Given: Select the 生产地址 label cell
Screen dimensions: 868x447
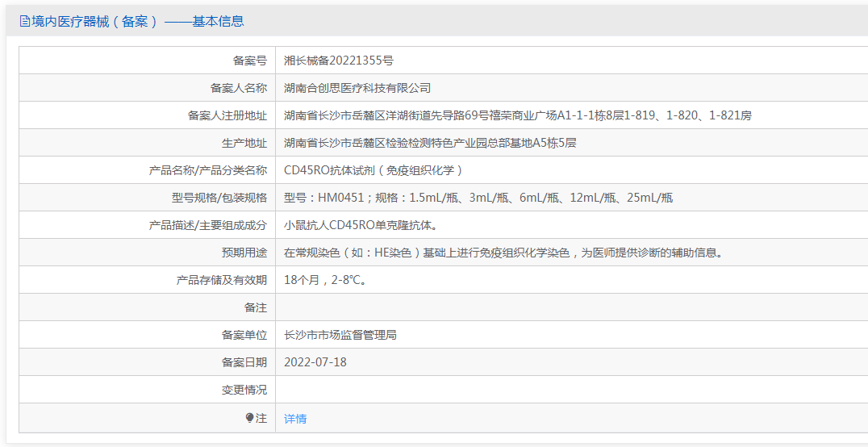Looking at the screenshot, I should coord(148,143).
